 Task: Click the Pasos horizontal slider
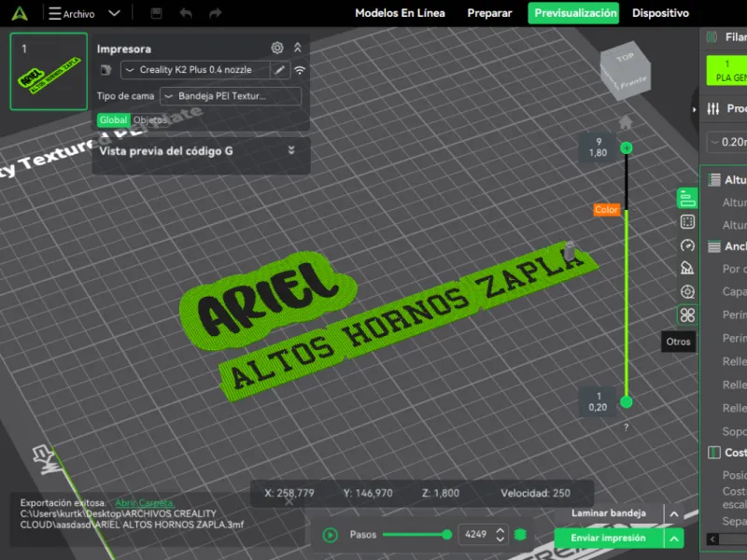point(416,535)
